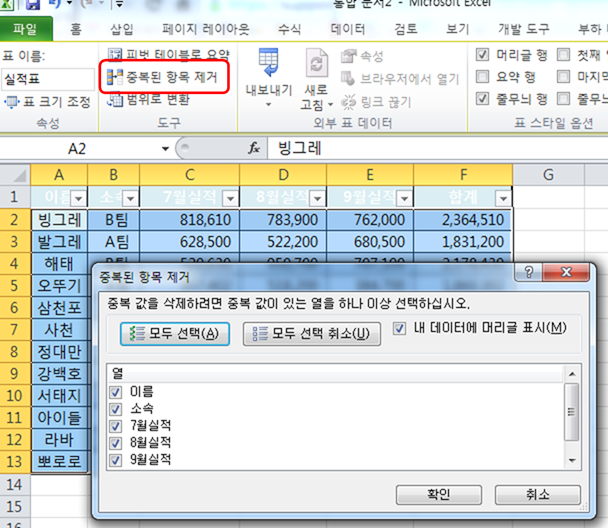Expand the 내보내기 dropdown arrow
The width and height of the screenshot is (608, 528).
(x=268, y=104)
